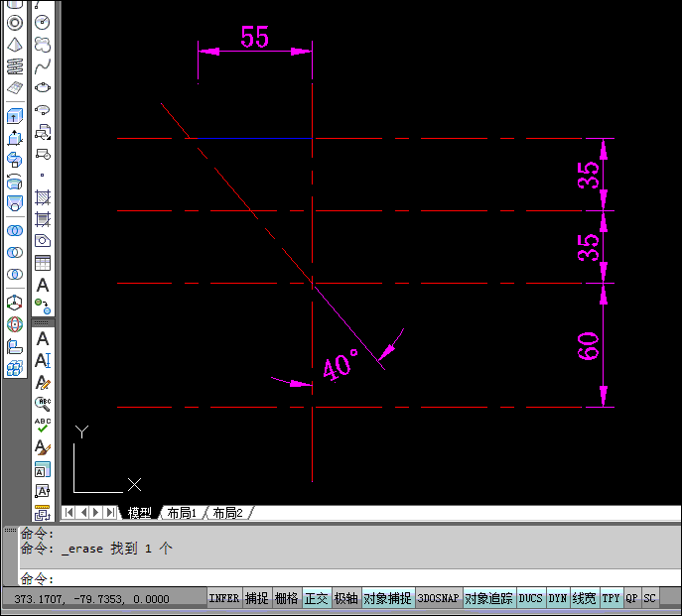Switch to the 布局2 layout tab
Screen dimensions: 682x616
[x=228, y=513]
